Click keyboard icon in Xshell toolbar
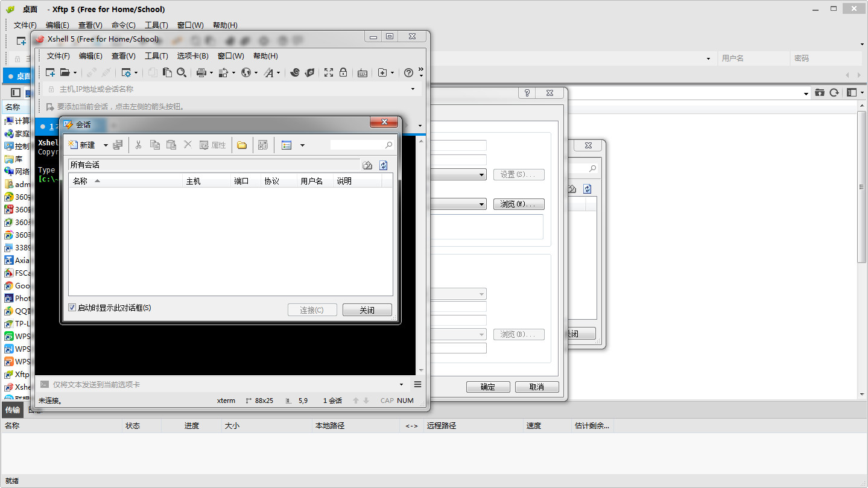Screen dimensions: 868x488 click(363, 72)
